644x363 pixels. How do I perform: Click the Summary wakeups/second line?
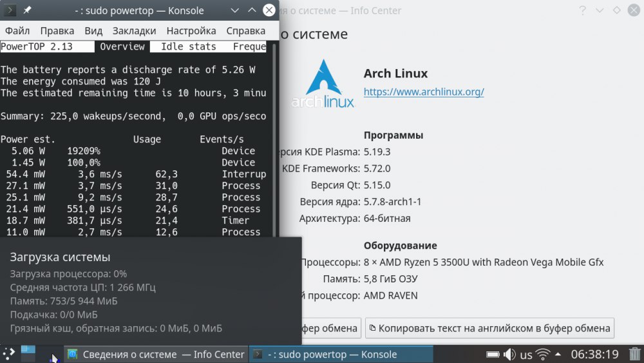coord(133,116)
